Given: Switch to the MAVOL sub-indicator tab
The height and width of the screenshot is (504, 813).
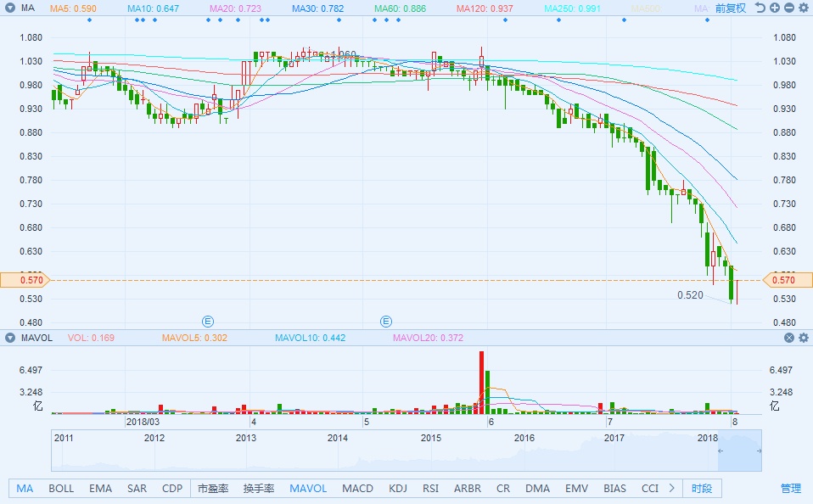Looking at the screenshot, I should (308, 489).
